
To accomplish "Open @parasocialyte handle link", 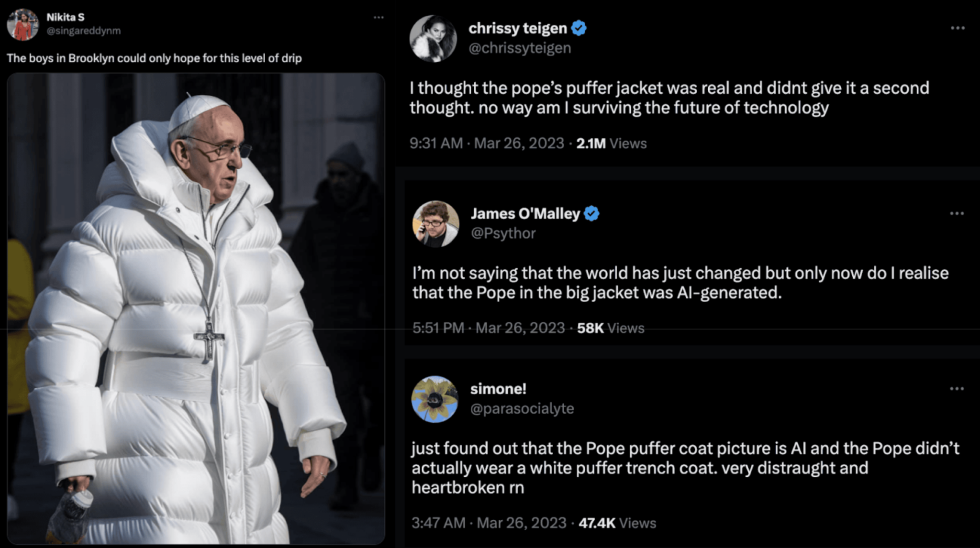I will (522, 408).
